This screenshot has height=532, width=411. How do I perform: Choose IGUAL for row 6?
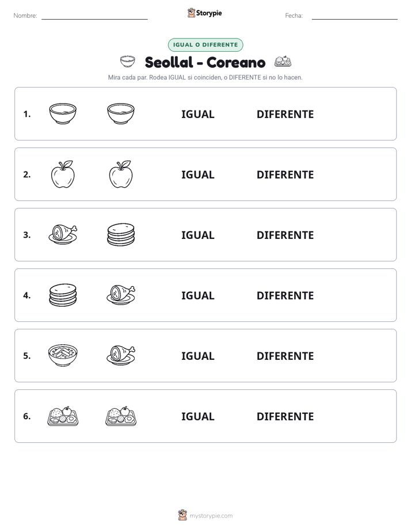pos(197,417)
